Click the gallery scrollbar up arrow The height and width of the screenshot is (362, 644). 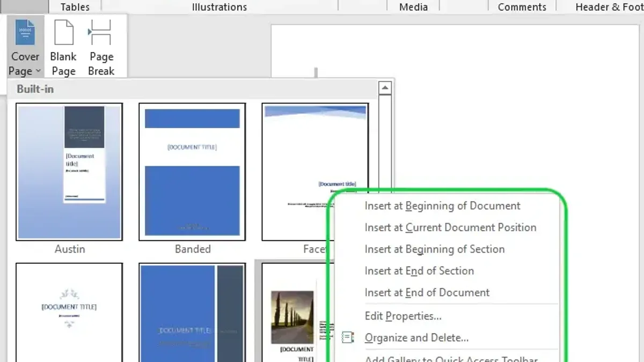tap(385, 88)
